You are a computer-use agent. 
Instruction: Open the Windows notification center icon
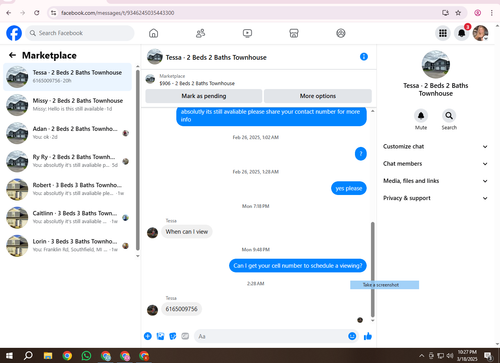pos(489,356)
